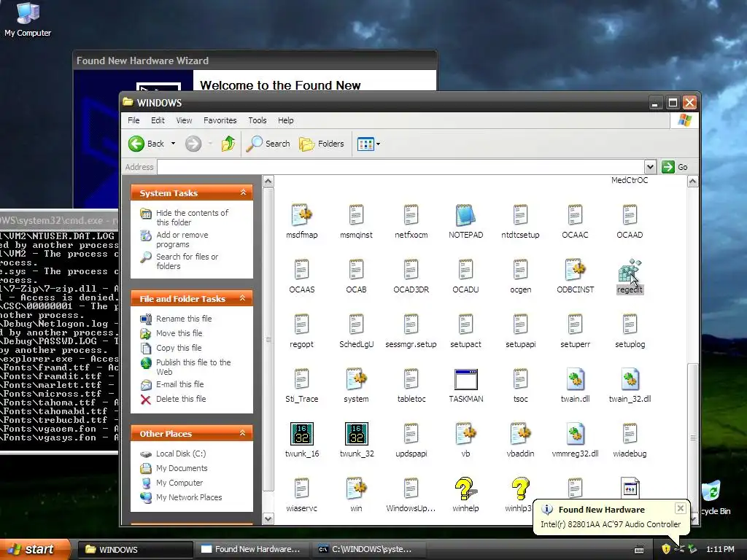Screen dimensions: 747x560
Task: Select the TASKMAN application icon
Action: pyautogui.click(x=465, y=379)
